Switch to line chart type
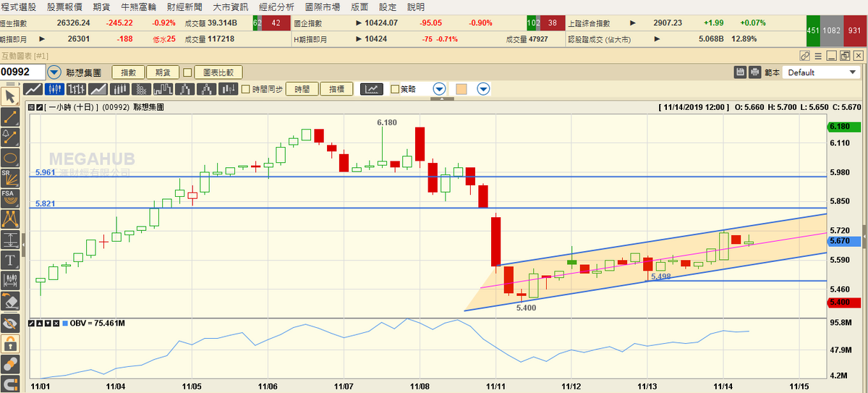This screenshot has height=393, width=868. (x=33, y=89)
